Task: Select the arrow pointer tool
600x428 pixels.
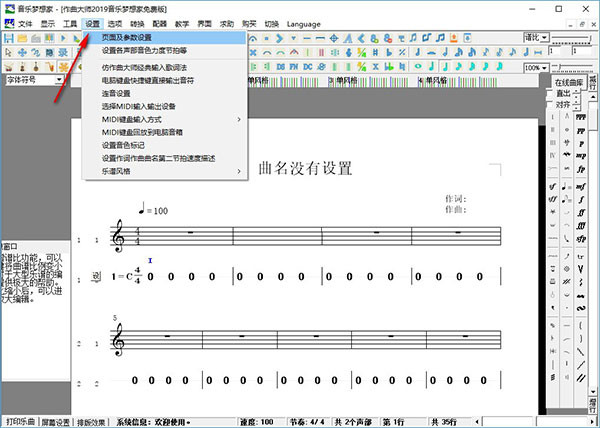Action: (9, 54)
